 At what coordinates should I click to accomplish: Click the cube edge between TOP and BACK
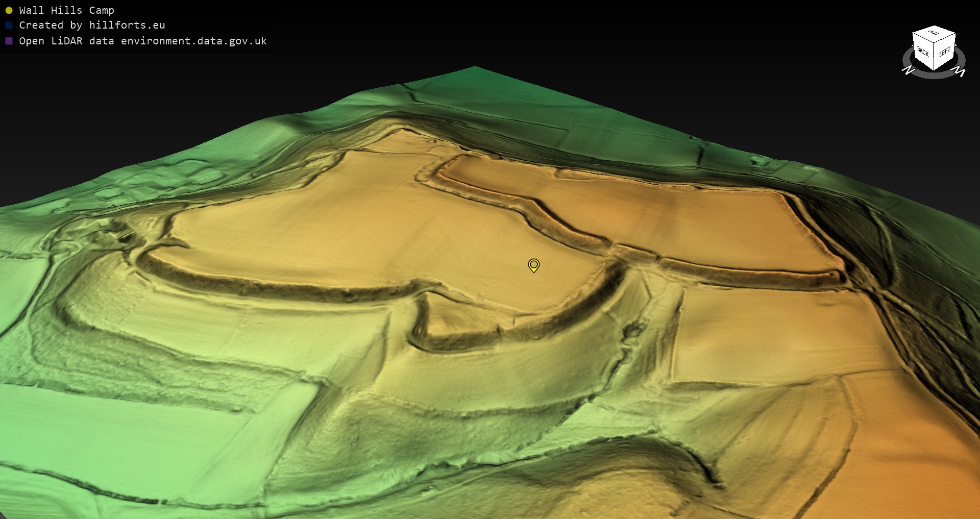point(923,38)
